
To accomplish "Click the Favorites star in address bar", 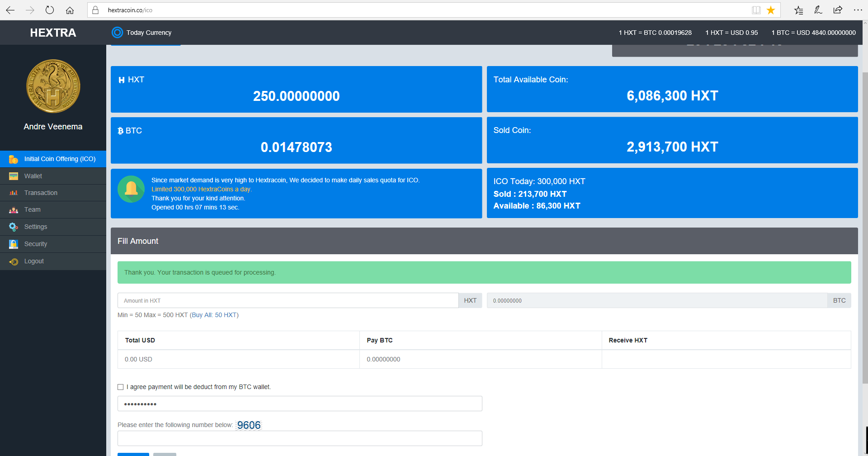I will [x=771, y=10].
